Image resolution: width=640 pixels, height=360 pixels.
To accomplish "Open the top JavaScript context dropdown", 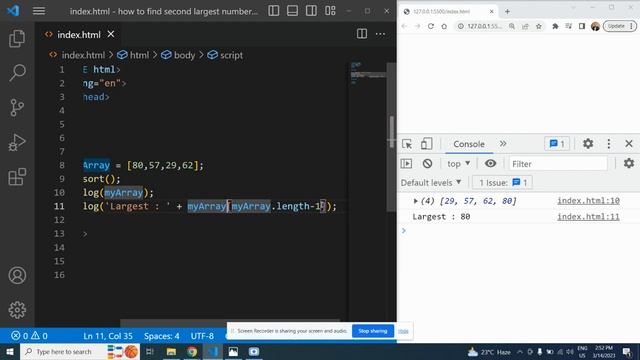I will tap(458, 164).
